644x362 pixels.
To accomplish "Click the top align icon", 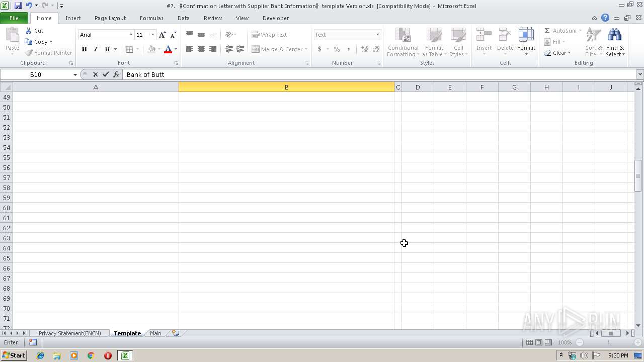I will tap(189, 35).
